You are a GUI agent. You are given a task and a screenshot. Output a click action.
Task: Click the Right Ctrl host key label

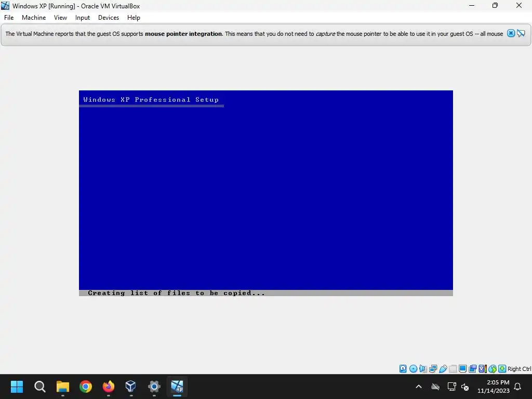tap(519, 369)
